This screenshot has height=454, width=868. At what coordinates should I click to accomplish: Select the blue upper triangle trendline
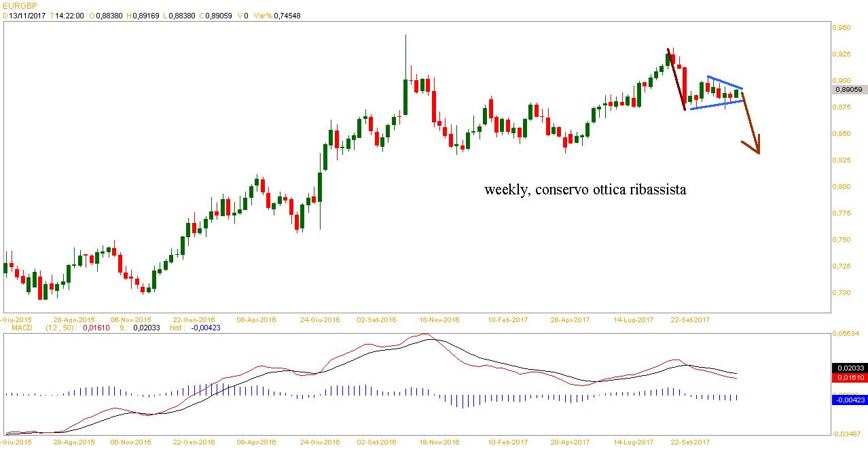(725, 82)
